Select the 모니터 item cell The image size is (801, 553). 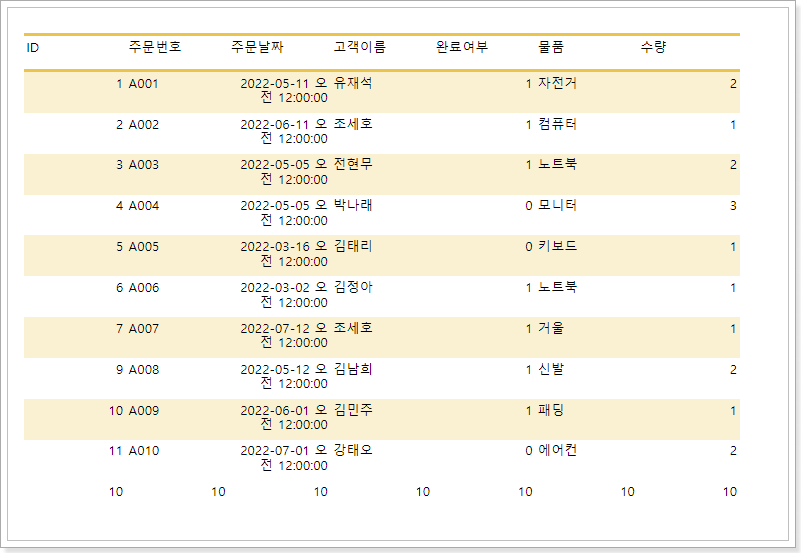coord(557,206)
